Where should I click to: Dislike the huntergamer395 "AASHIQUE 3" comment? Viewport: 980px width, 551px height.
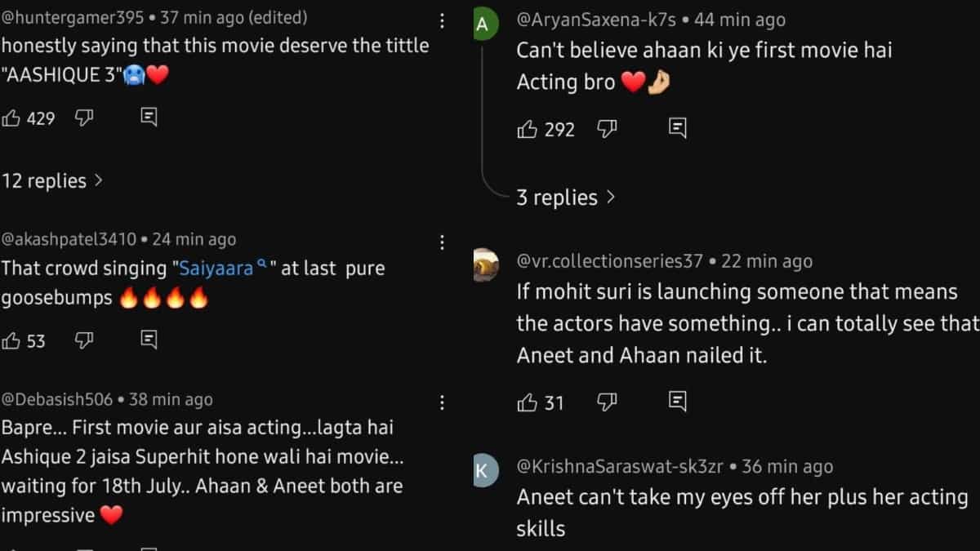pyautogui.click(x=83, y=118)
